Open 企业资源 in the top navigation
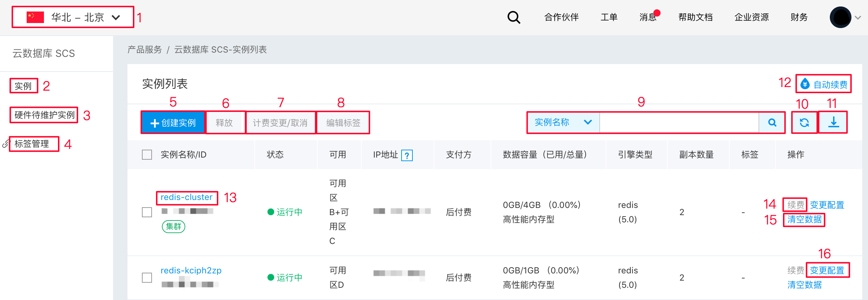Viewport: 868px width, 300px height. click(752, 17)
